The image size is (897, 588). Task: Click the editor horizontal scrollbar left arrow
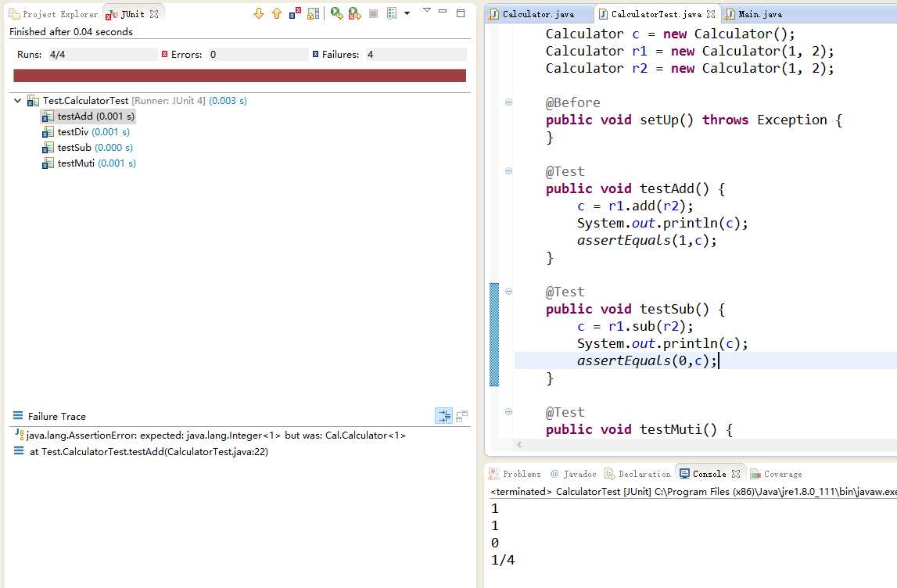click(x=519, y=444)
